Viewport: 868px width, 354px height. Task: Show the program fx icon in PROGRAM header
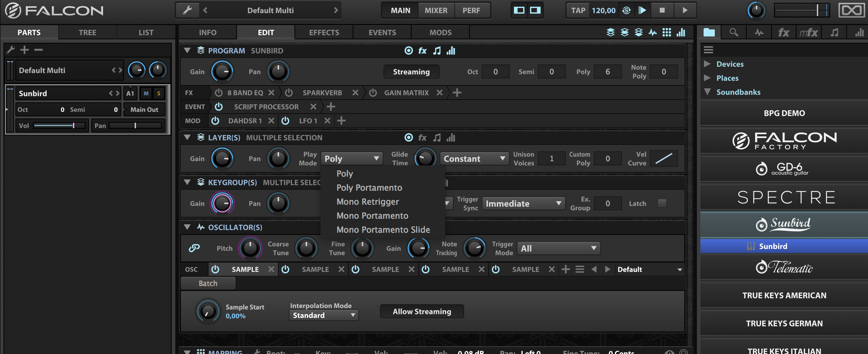422,51
